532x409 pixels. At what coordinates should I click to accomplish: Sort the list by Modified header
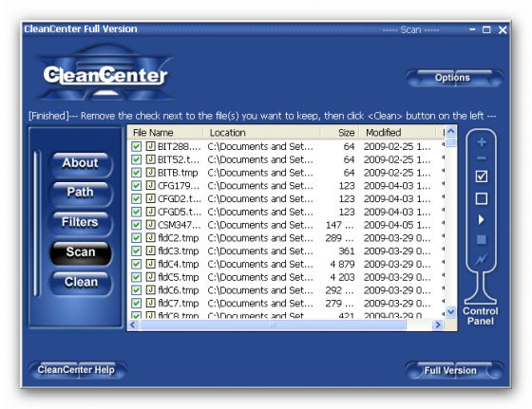[x=397, y=133]
